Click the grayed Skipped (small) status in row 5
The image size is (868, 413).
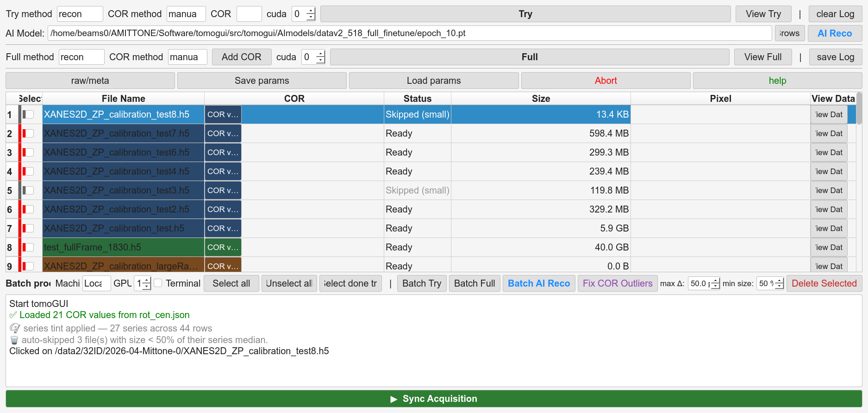point(418,190)
